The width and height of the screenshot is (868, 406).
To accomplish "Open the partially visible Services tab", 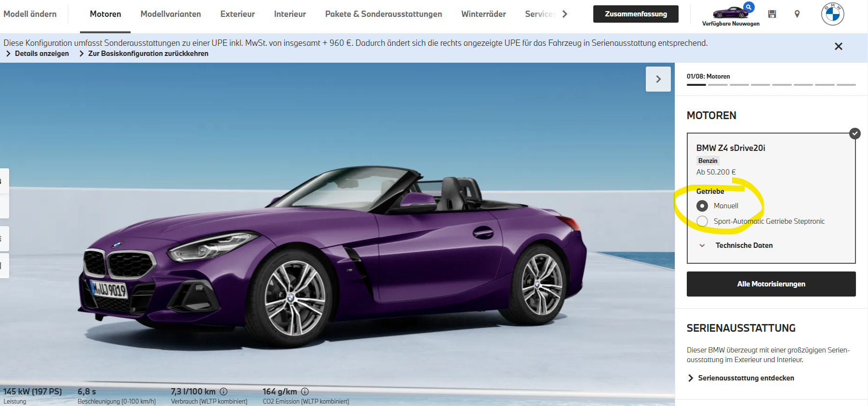I will (541, 14).
